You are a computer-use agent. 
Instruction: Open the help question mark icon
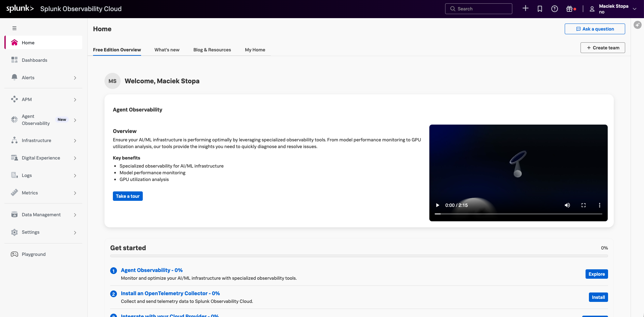(555, 9)
